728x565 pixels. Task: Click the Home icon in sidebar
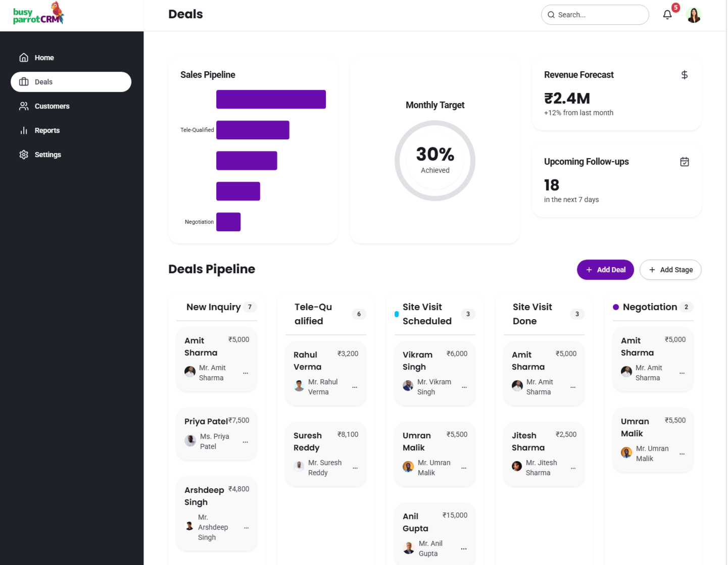click(x=24, y=58)
